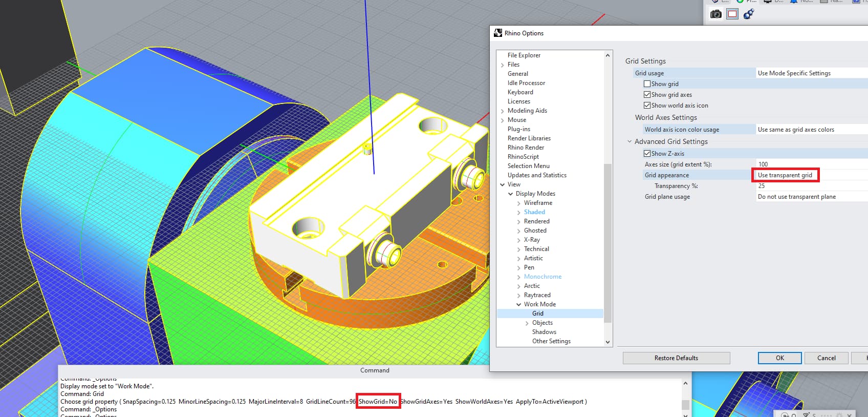
Task: Click the SnapSpacing=0.125 command option
Action: pyautogui.click(x=149, y=402)
